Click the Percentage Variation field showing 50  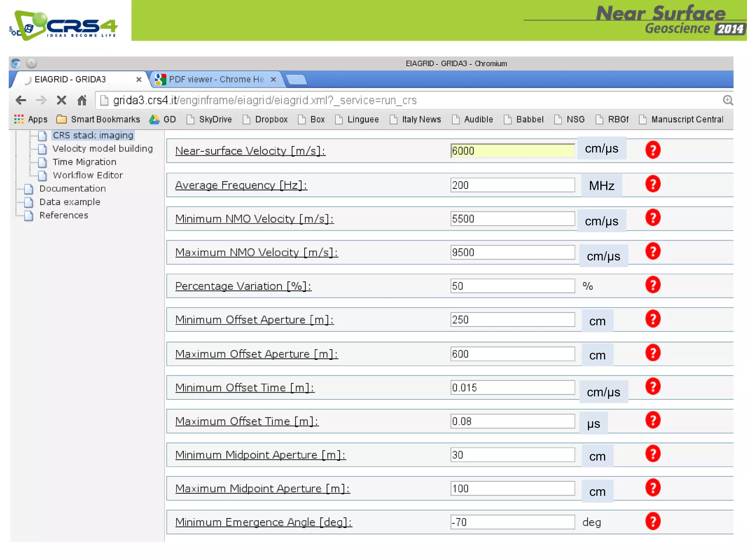pos(512,286)
